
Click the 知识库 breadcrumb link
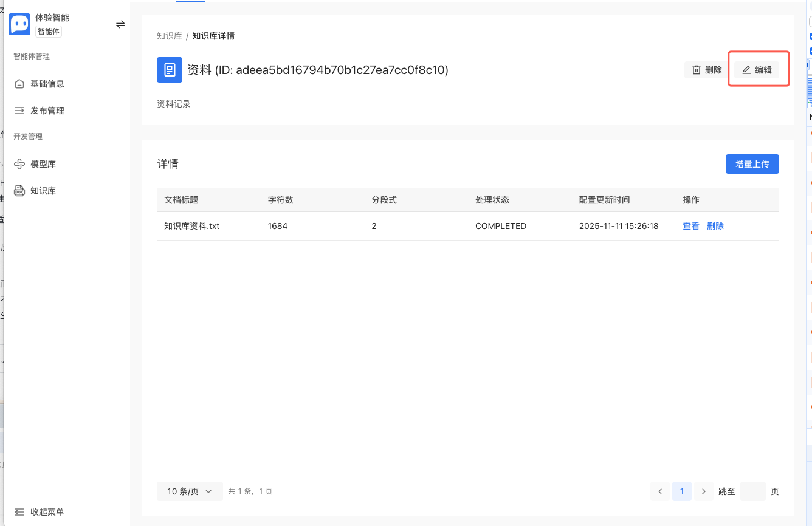click(x=169, y=35)
